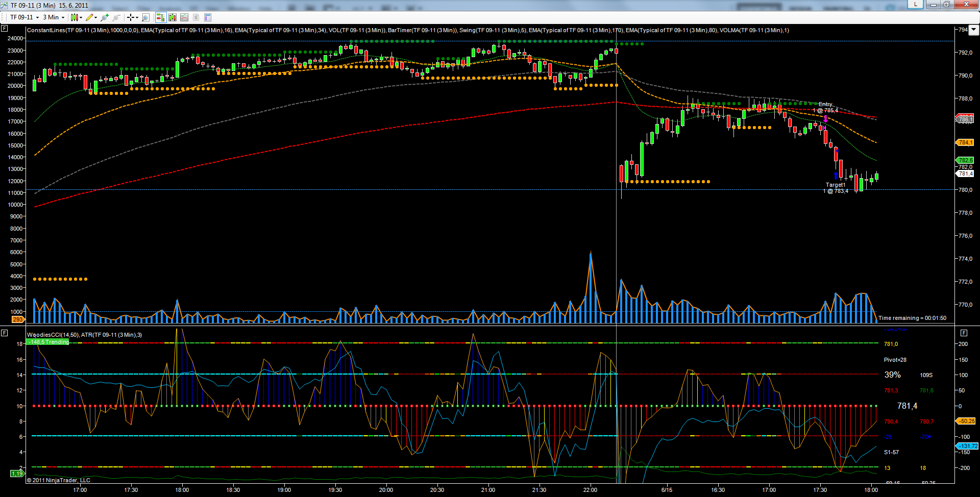Click the white 781,4 current price marker
The height and width of the screenshot is (497, 980).
[x=965, y=173]
